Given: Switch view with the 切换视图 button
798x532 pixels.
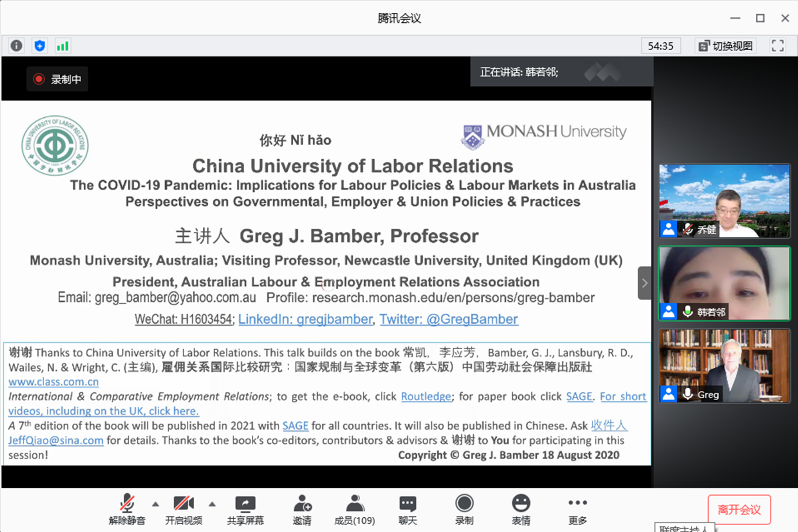Looking at the screenshot, I should (726, 46).
